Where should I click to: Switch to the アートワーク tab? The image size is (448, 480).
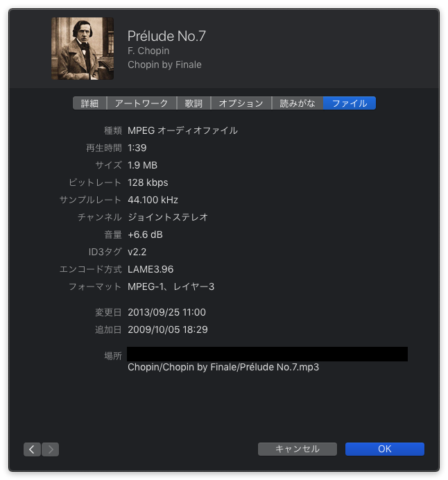click(141, 103)
